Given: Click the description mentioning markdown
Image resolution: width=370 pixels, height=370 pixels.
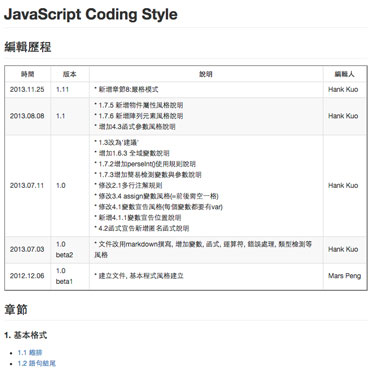Looking at the screenshot, I should (x=203, y=249).
